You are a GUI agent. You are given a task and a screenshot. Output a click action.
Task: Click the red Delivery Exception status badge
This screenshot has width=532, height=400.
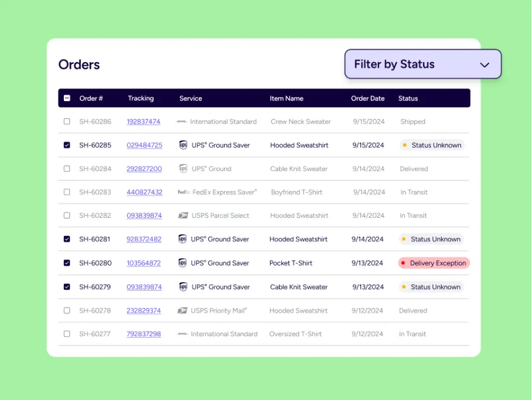tap(434, 263)
